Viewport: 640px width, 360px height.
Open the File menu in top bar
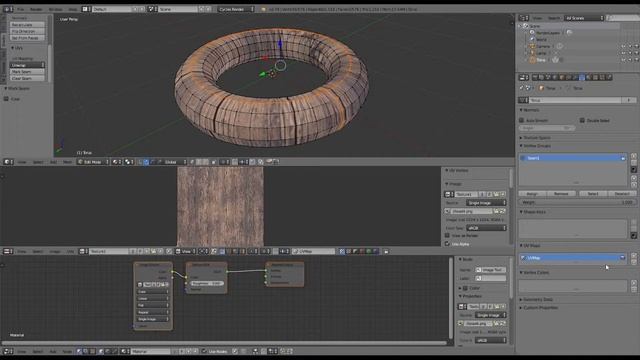click(x=20, y=9)
